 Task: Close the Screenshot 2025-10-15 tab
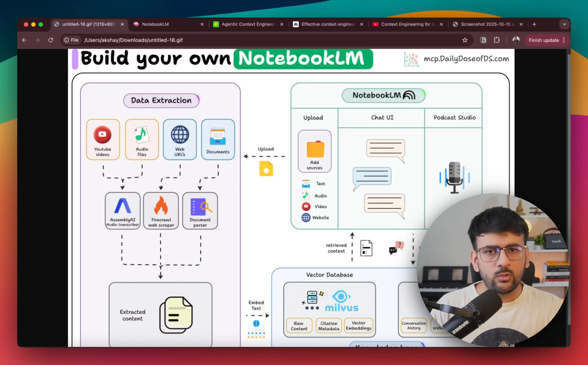pyautogui.click(x=521, y=24)
